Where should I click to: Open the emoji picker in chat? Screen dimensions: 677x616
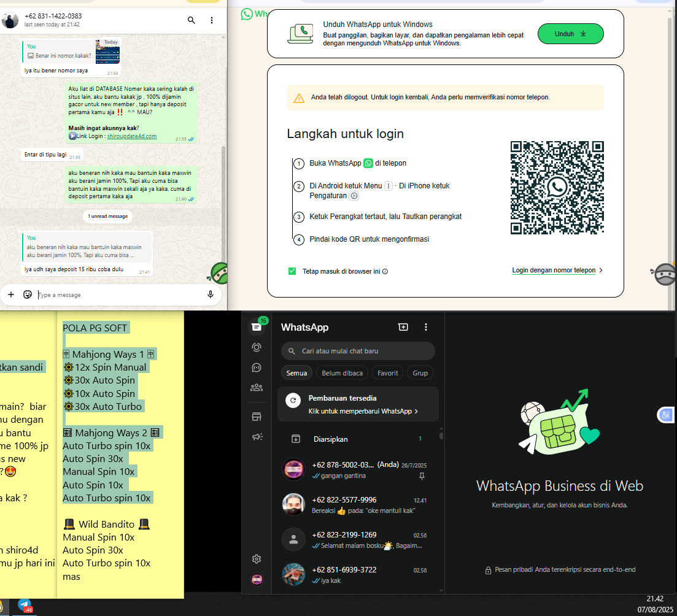click(x=28, y=295)
